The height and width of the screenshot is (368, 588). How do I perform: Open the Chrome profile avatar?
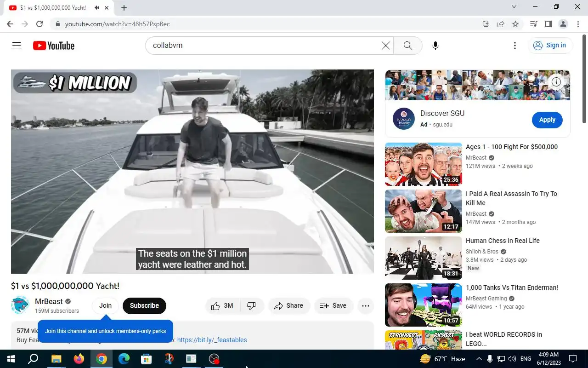pyautogui.click(x=563, y=24)
